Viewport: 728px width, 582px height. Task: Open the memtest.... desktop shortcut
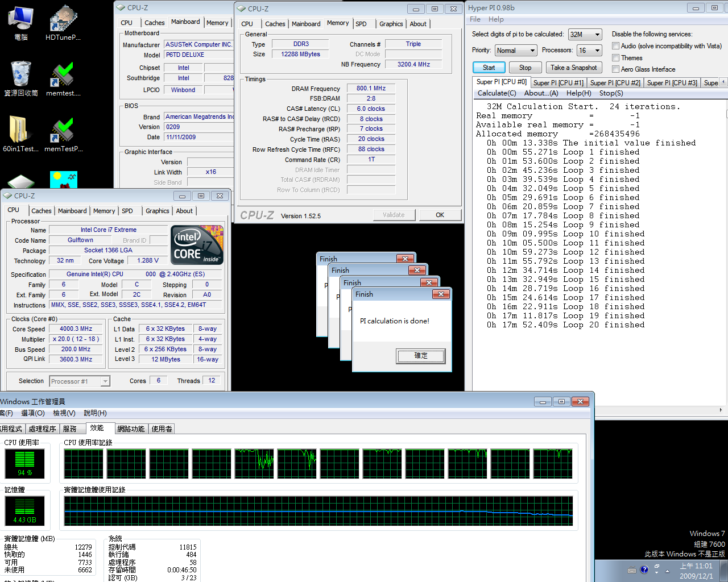pos(63,78)
